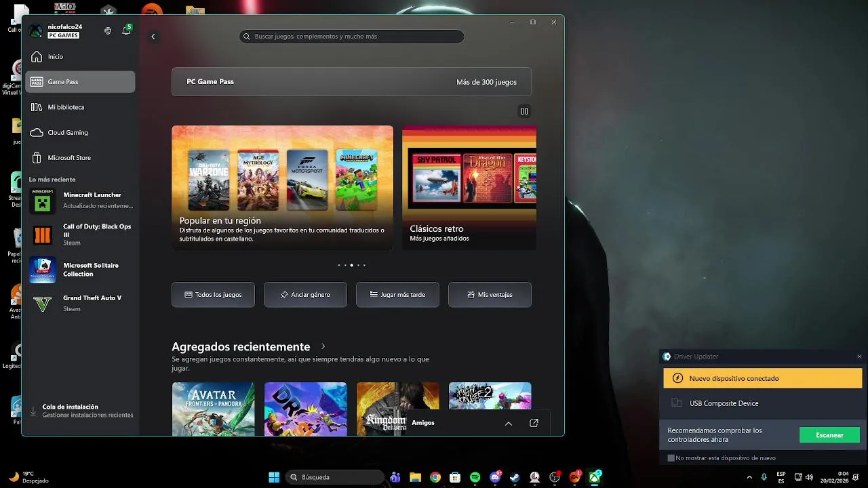Click the print/devices icon next to bell
Screen dimensions: 868x488
[x=108, y=30]
